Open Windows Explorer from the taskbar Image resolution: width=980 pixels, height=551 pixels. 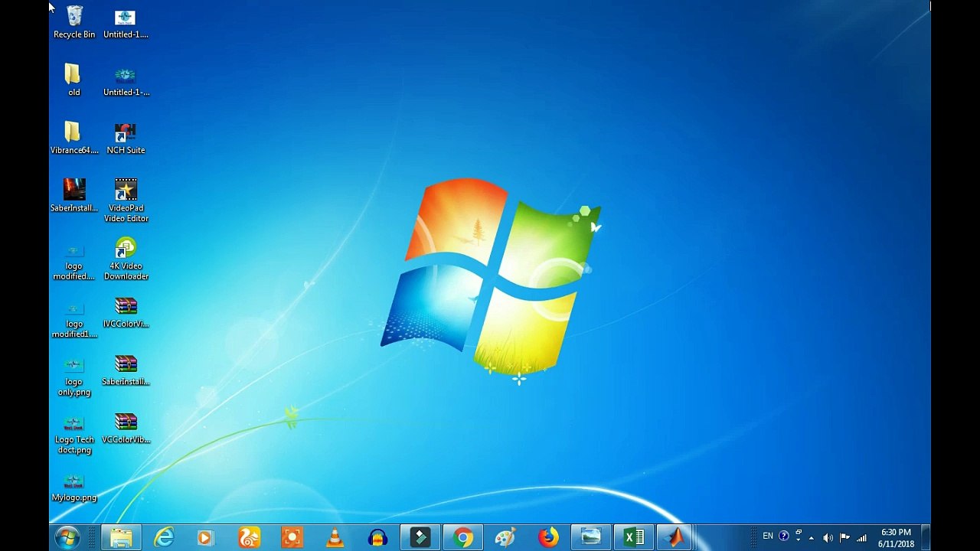click(121, 538)
